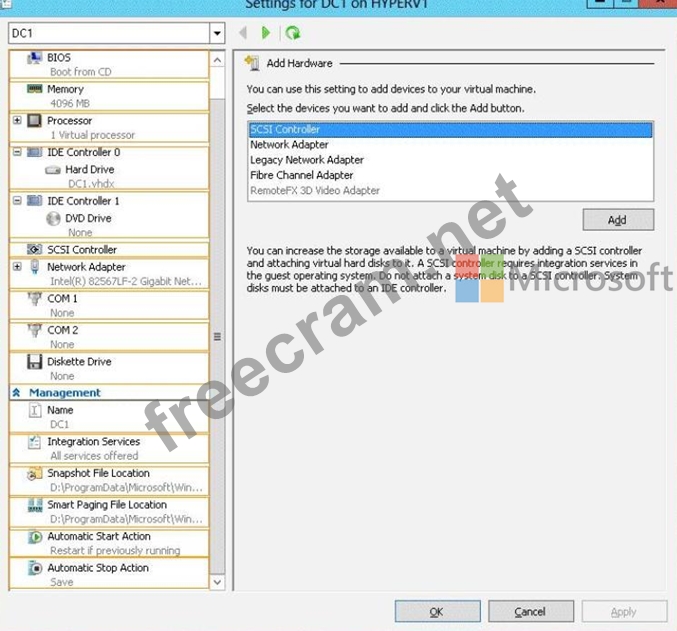Collapse the IDE Controller 0 node

[17, 152]
